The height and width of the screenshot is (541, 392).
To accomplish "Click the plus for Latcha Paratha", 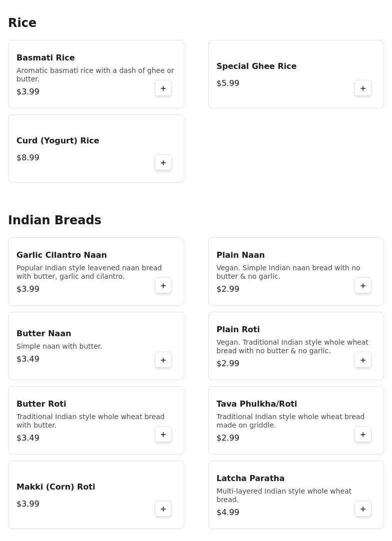I will pyautogui.click(x=363, y=509).
